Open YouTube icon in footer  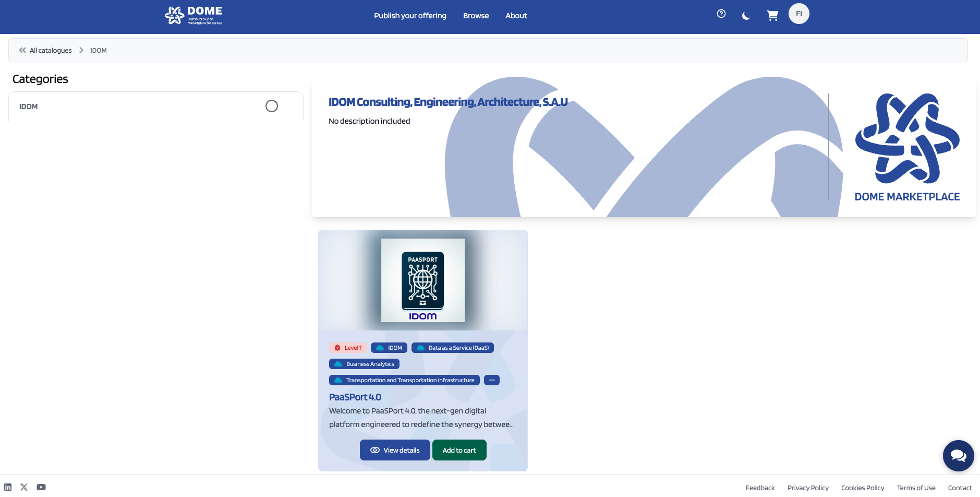coord(41,487)
